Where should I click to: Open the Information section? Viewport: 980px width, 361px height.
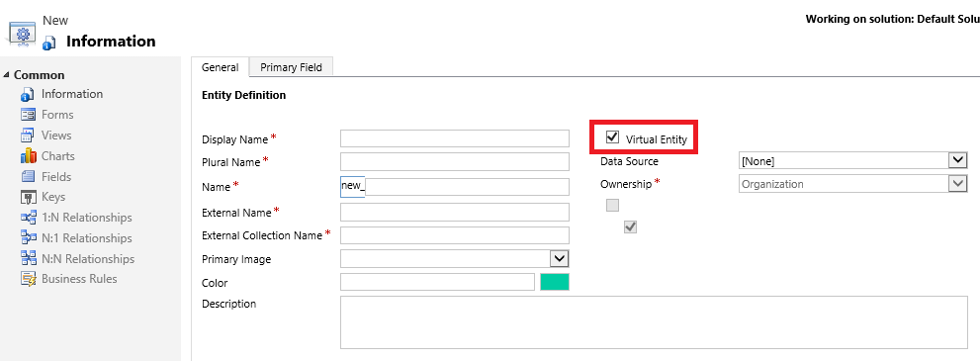[72, 94]
